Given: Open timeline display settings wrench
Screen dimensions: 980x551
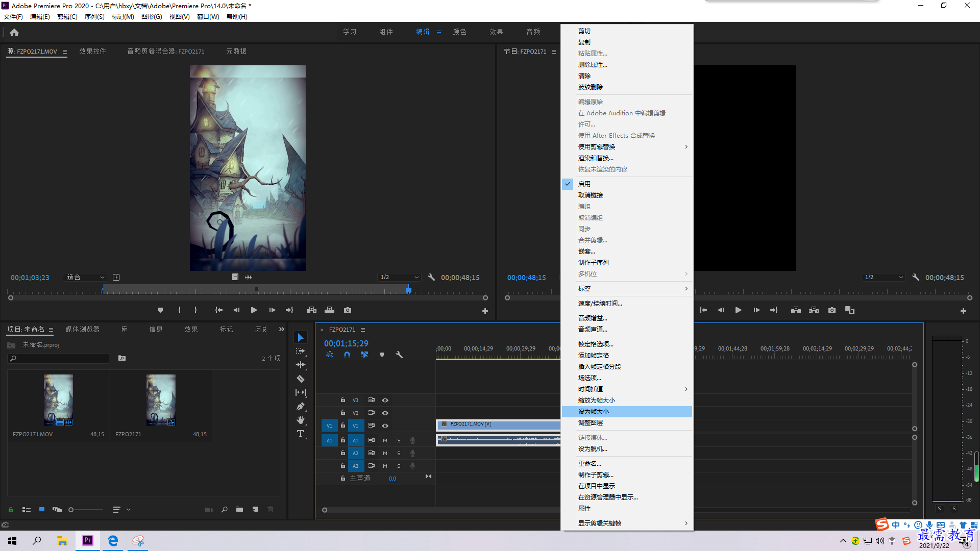Looking at the screenshot, I should (399, 355).
